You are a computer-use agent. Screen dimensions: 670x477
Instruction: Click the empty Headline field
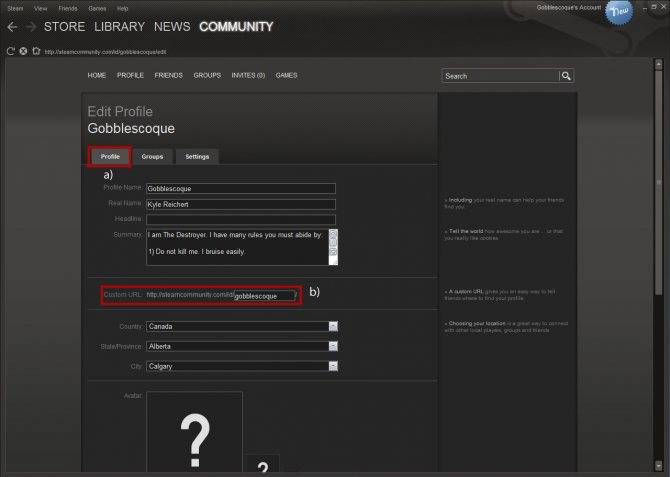pos(241,220)
